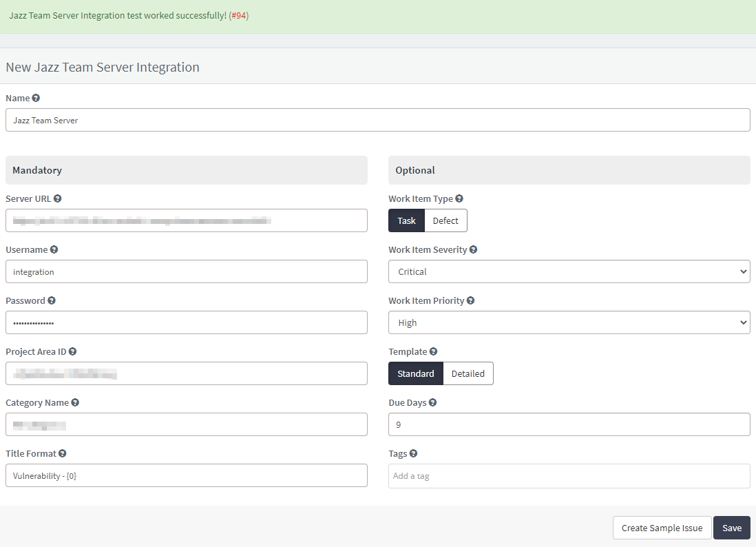Screen dimensions: 756x547
Task: Click the Template help icon
Action: click(x=434, y=351)
